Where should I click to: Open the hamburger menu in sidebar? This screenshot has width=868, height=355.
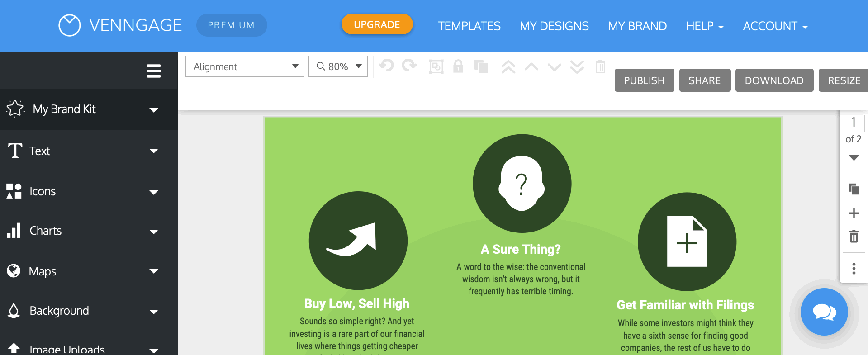click(x=154, y=71)
